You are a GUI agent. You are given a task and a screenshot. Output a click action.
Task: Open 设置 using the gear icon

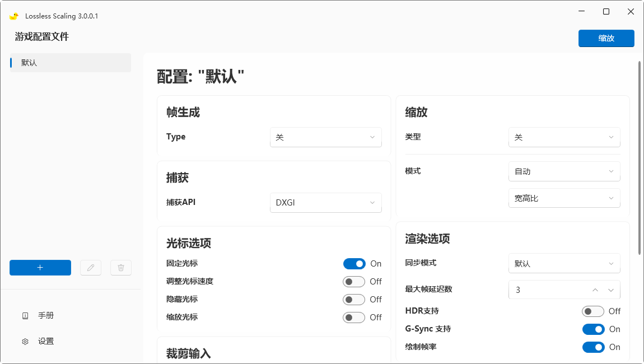pos(25,341)
